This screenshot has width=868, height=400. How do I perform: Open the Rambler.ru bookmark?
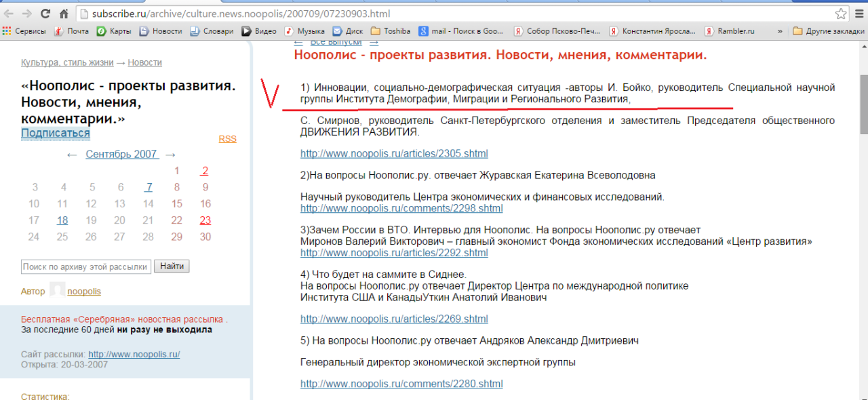point(730,31)
